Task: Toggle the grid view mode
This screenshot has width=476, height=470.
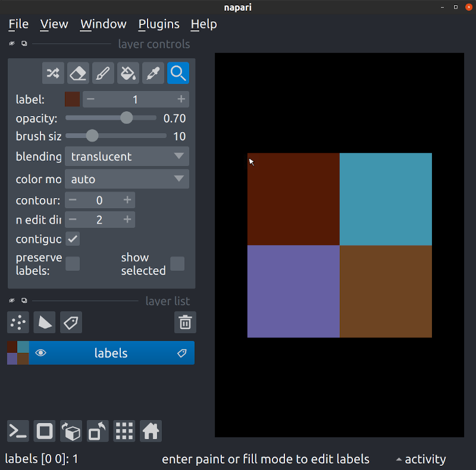Action: click(124, 431)
